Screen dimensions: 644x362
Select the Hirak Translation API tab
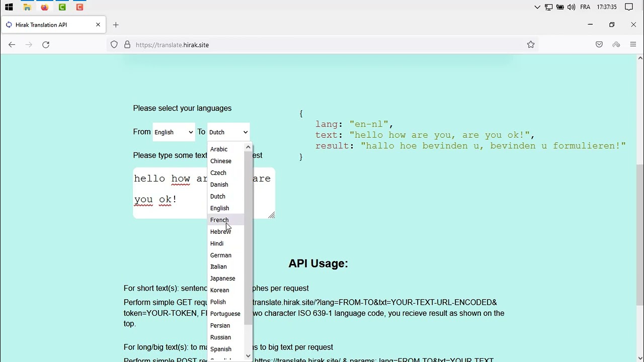pos(53,25)
